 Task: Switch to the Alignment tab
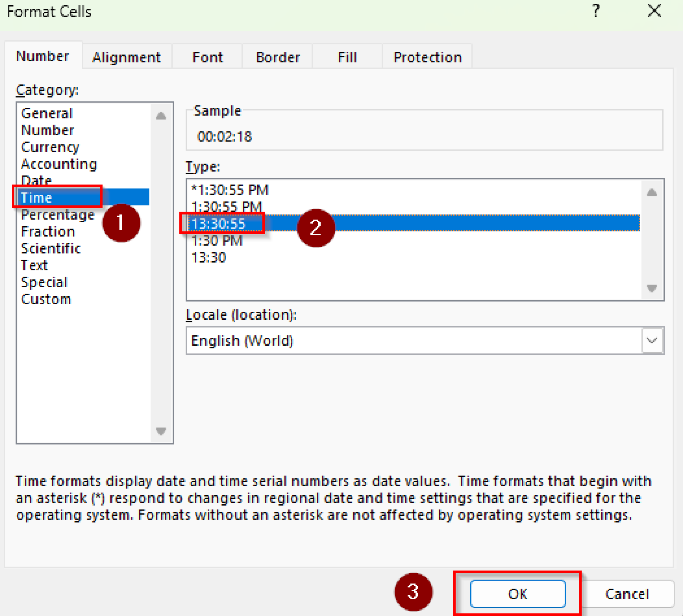pyautogui.click(x=127, y=56)
